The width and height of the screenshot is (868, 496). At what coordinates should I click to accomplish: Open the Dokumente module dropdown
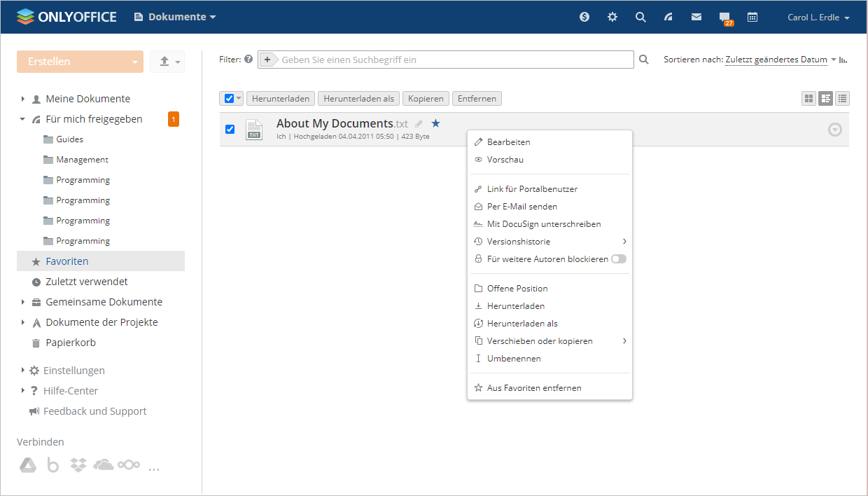[x=175, y=17]
